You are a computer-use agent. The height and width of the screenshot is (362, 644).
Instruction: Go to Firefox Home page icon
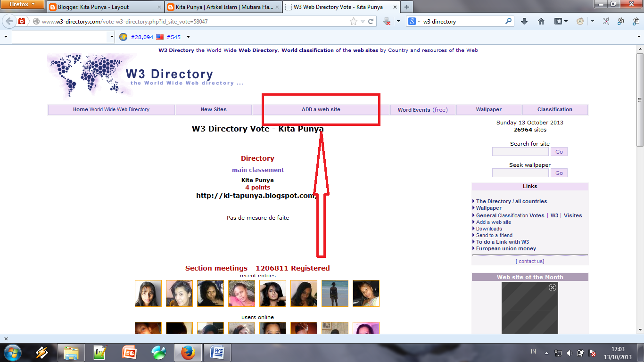pos(541,21)
